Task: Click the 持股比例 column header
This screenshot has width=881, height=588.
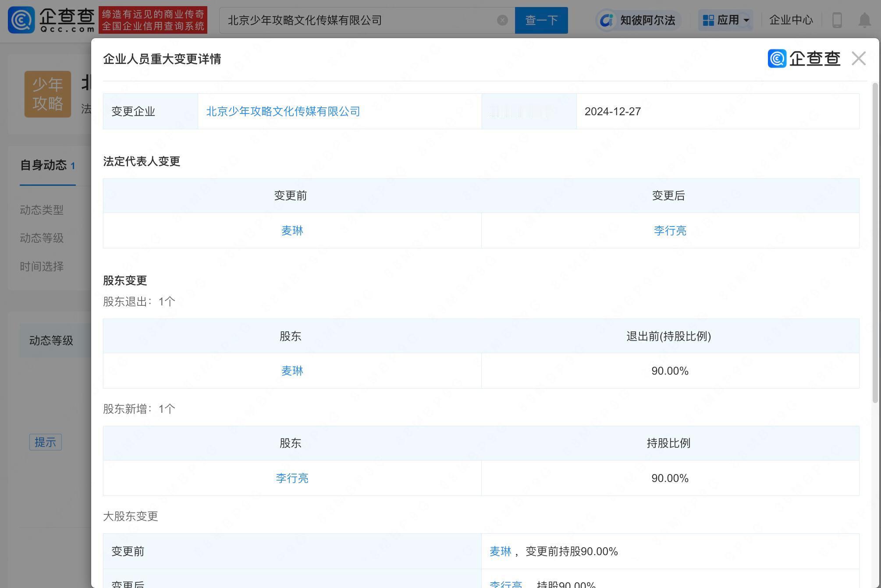Action: coord(669,443)
